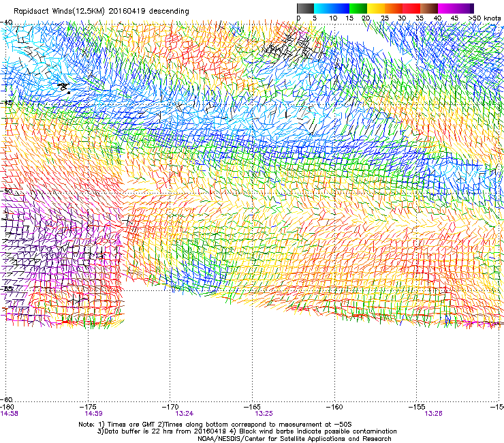The image size is (504, 443).
Task: Click the ">50 knots" legend label
Action: 484,18
